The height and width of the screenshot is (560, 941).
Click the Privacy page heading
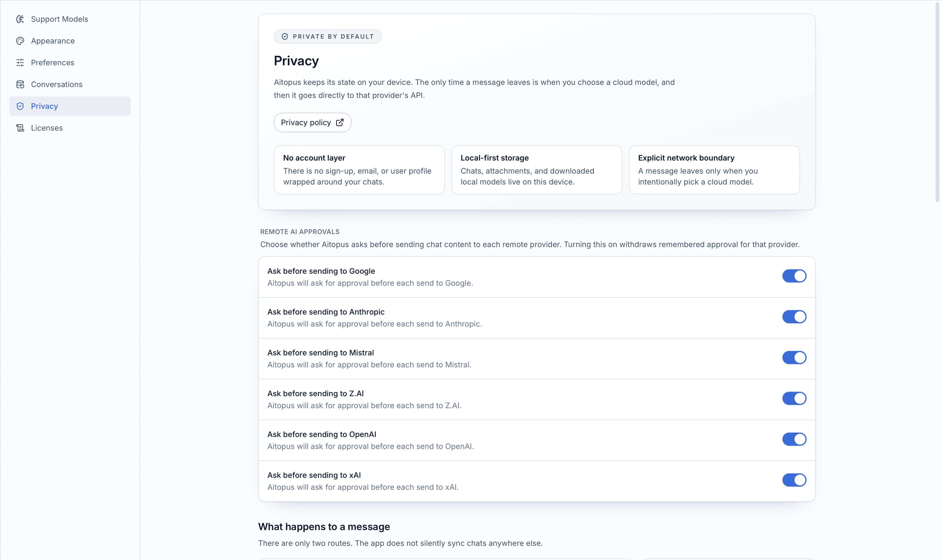tap(297, 61)
